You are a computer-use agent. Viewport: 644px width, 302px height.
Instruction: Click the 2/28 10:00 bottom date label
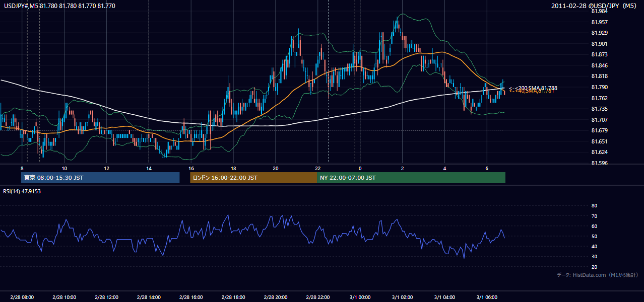pos(64,297)
